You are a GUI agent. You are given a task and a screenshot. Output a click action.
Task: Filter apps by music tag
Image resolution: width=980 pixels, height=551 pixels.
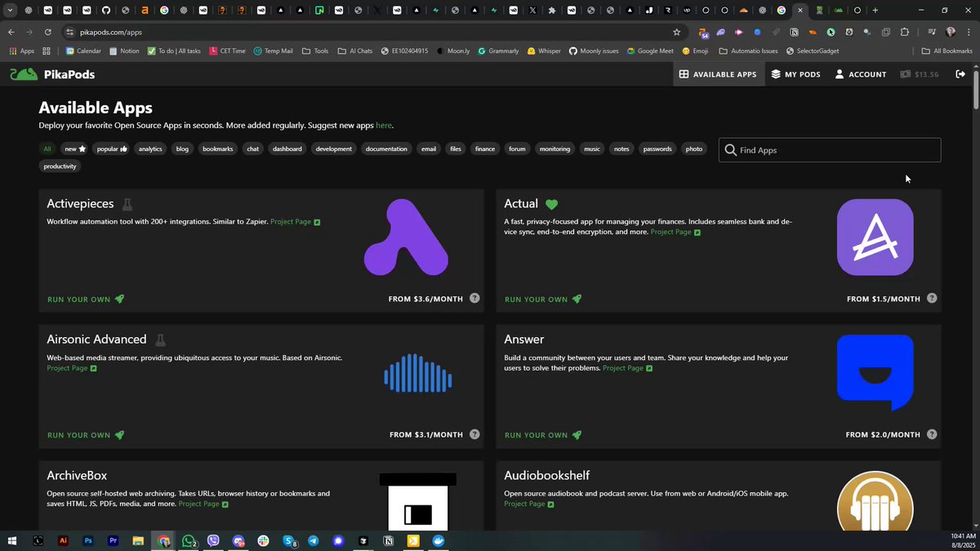click(x=592, y=149)
